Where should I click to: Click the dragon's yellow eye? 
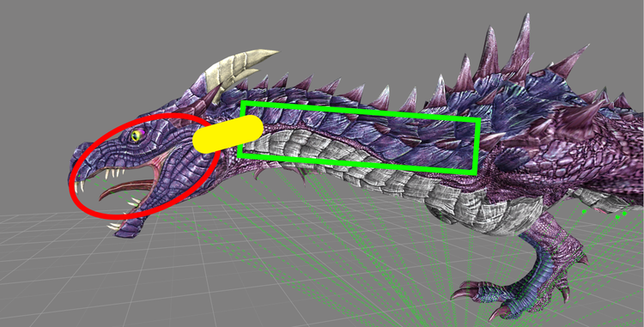137,135
